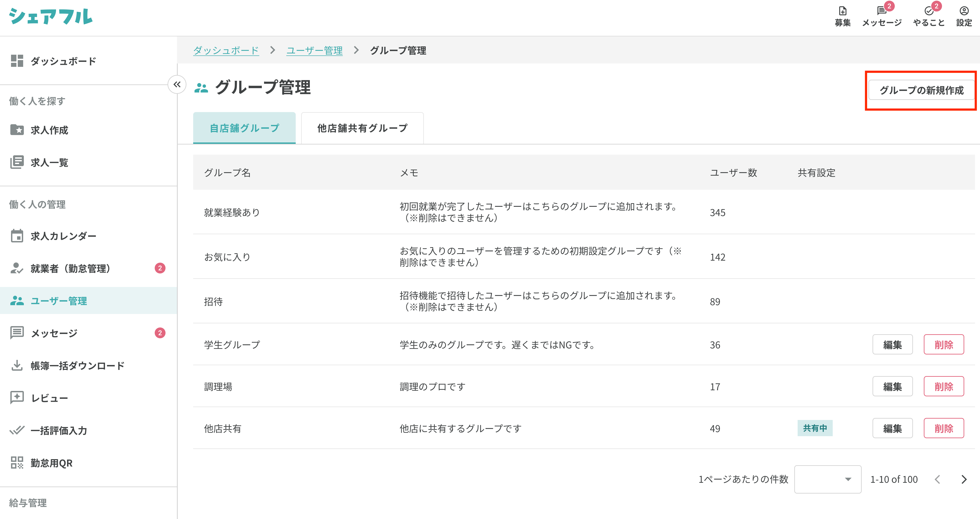Open ダッシュボード in the sidebar
The height and width of the screenshot is (519, 980).
(x=88, y=61)
